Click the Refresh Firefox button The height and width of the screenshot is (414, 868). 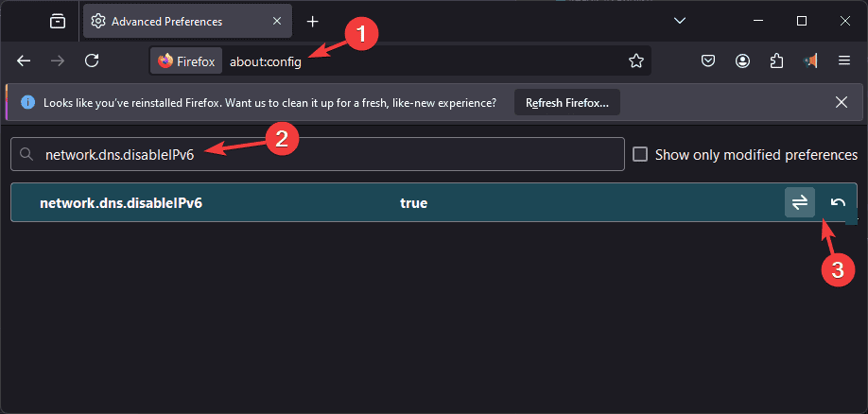point(567,102)
